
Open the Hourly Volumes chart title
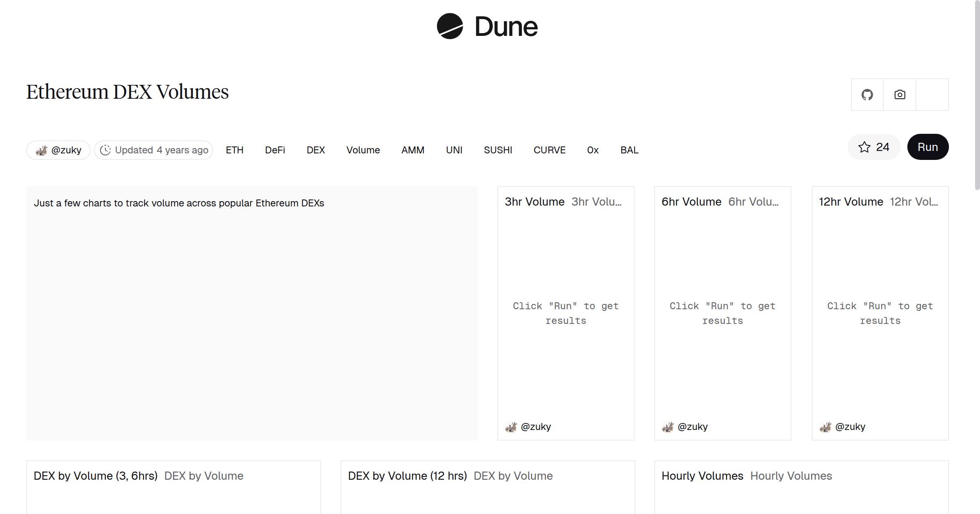(x=702, y=476)
